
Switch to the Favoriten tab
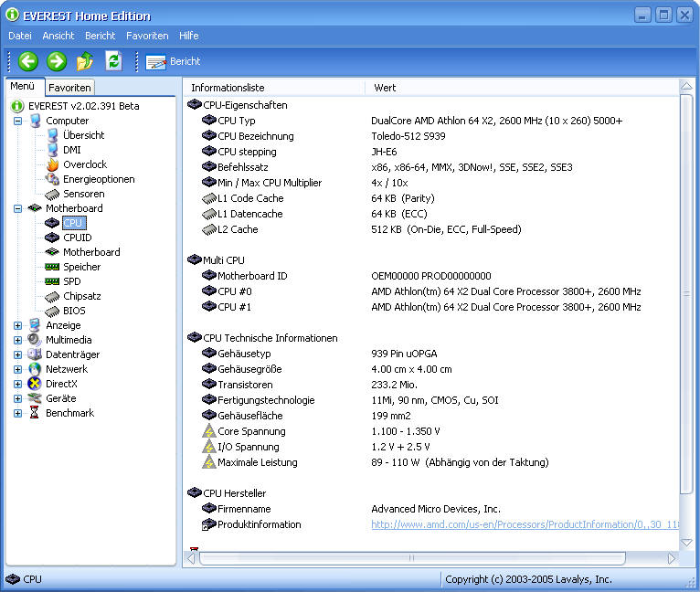69,88
